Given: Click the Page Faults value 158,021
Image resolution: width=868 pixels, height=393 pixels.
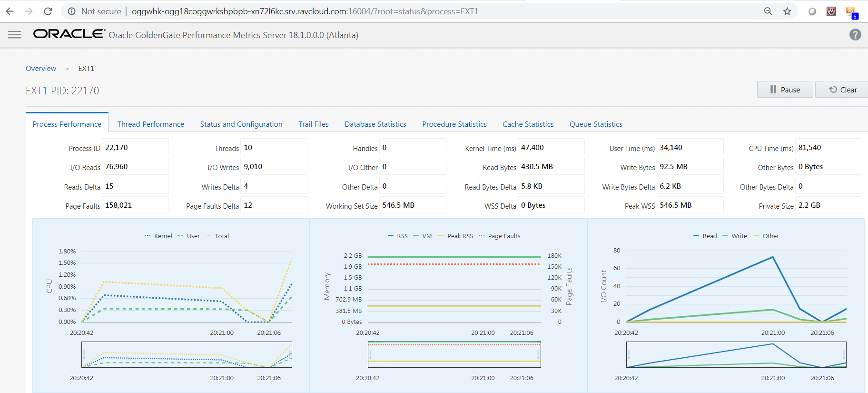Looking at the screenshot, I should coord(135,205).
